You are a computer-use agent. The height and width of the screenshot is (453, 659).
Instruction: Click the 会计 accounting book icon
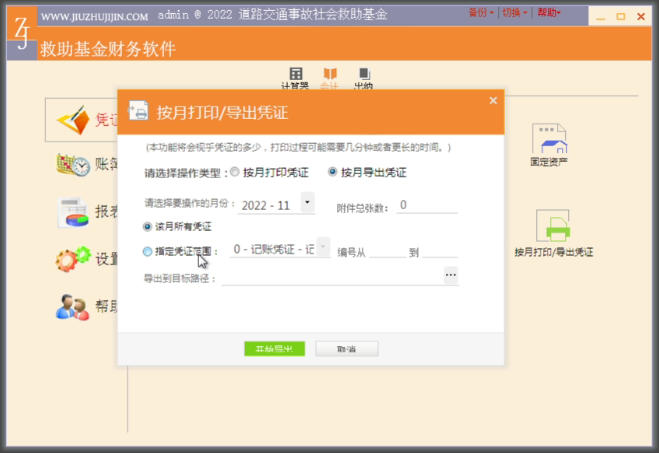click(x=329, y=74)
